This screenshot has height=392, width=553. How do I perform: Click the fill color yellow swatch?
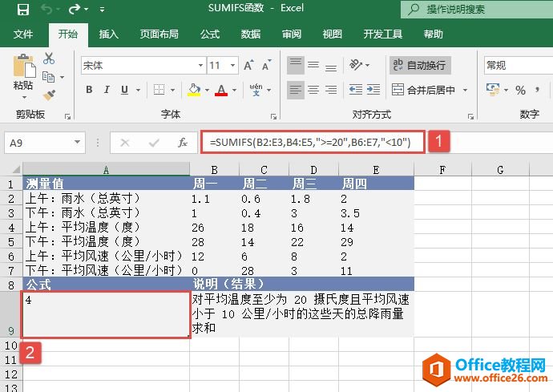[192, 90]
